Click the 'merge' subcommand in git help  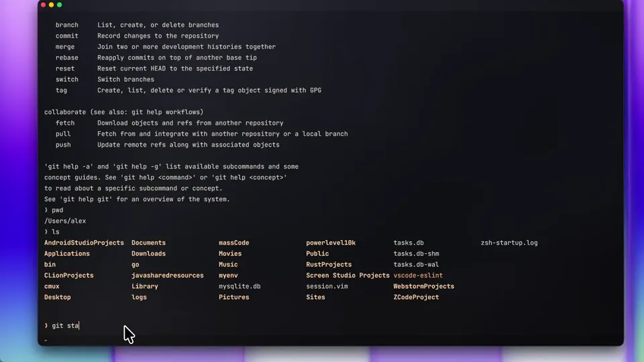click(x=65, y=47)
